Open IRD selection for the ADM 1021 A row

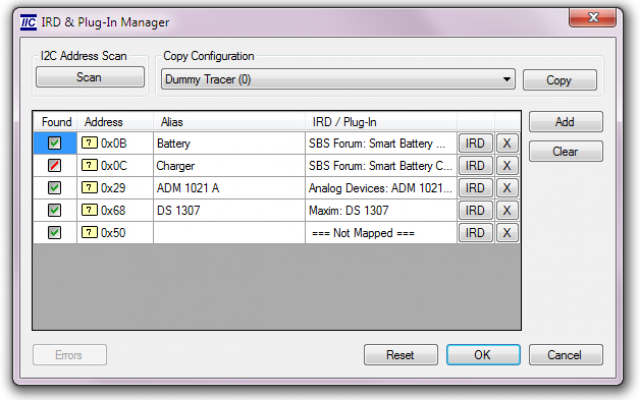[475, 187]
